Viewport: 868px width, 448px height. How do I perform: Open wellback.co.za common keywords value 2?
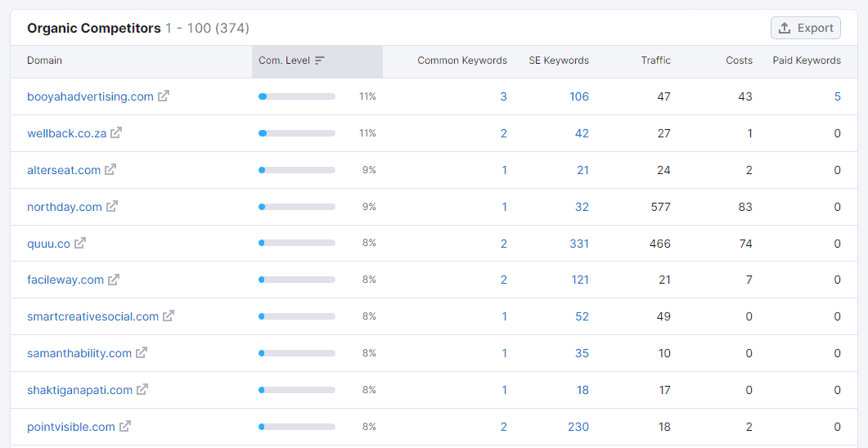click(504, 133)
